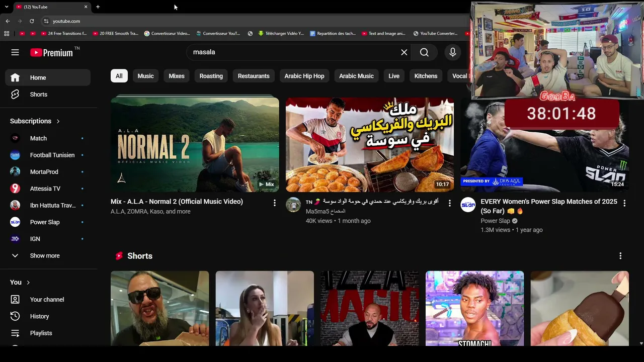Click the Power Slap sidebar avatar
The width and height of the screenshot is (644, 362).
pyautogui.click(x=15, y=222)
